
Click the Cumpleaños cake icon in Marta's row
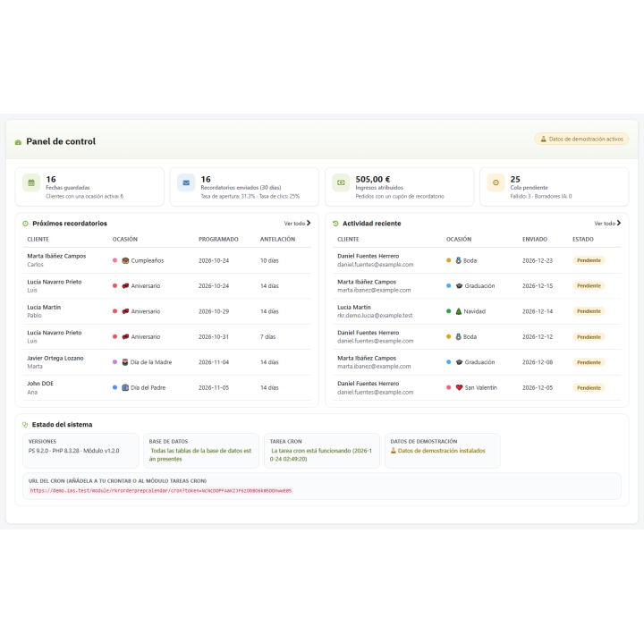coord(126,260)
